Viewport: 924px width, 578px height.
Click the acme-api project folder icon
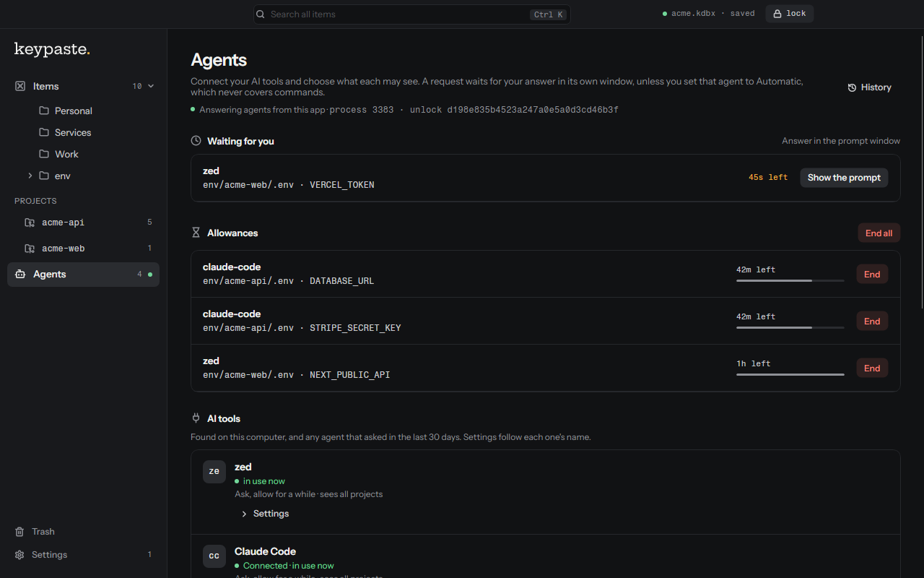point(30,223)
